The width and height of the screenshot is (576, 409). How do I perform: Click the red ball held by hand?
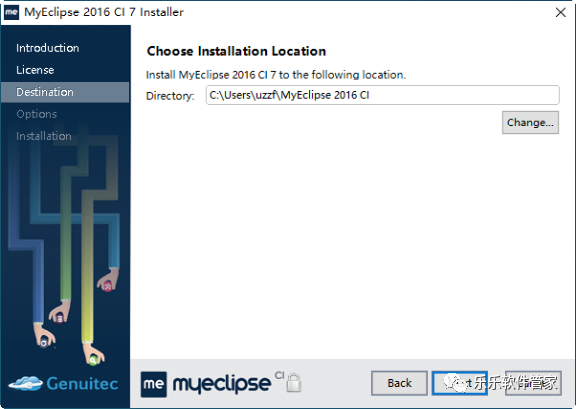tap(108, 286)
